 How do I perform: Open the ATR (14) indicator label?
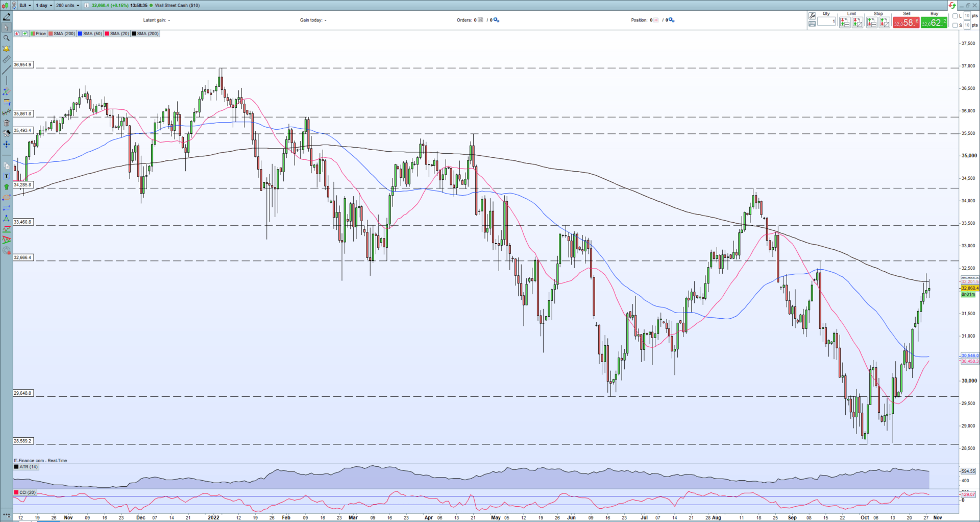click(26, 467)
